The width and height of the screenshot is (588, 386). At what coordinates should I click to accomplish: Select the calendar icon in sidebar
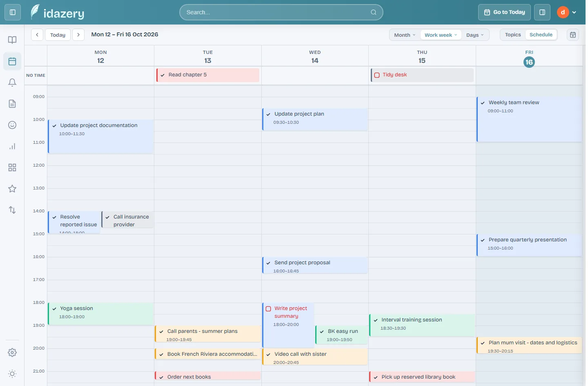12,61
